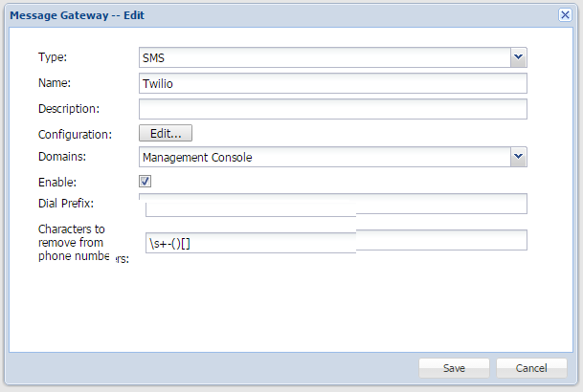Expand the Type dropdown arrow

[x=518, y=58]
